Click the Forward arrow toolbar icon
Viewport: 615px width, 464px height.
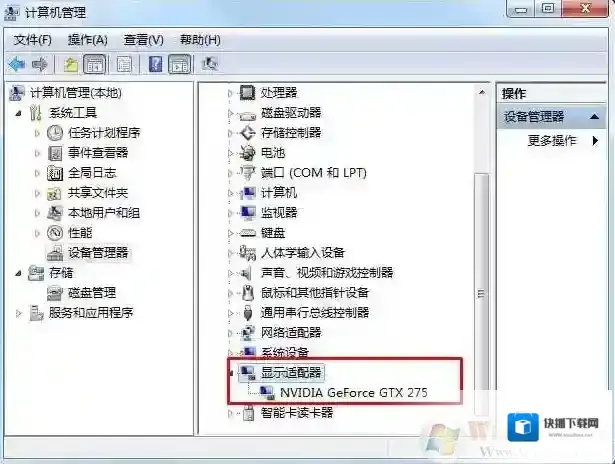tap(40, 64)
